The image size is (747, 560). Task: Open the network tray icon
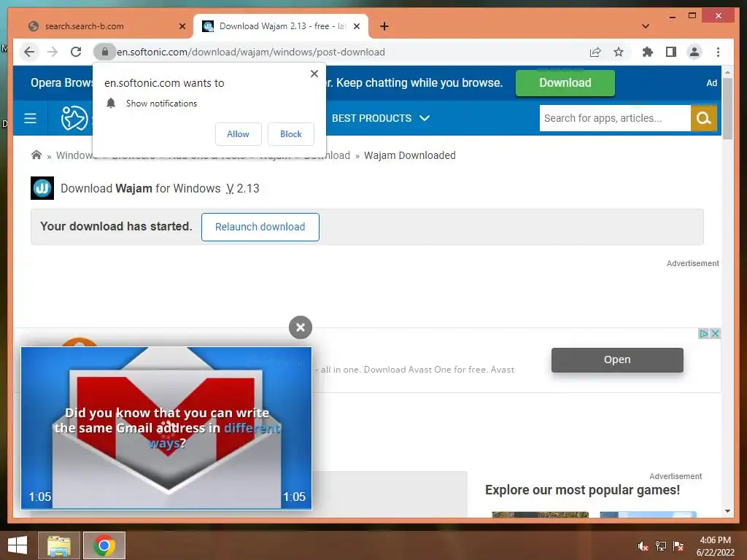[661, 546]
